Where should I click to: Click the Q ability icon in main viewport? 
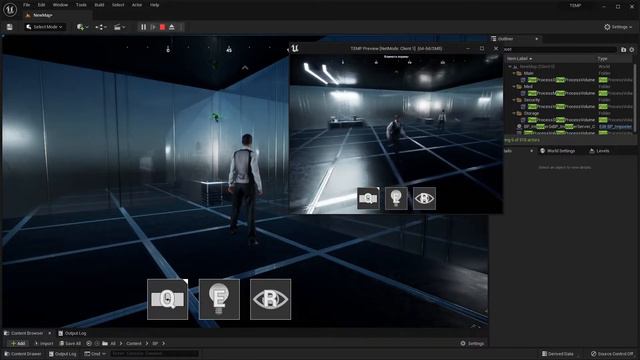[167, 299]
